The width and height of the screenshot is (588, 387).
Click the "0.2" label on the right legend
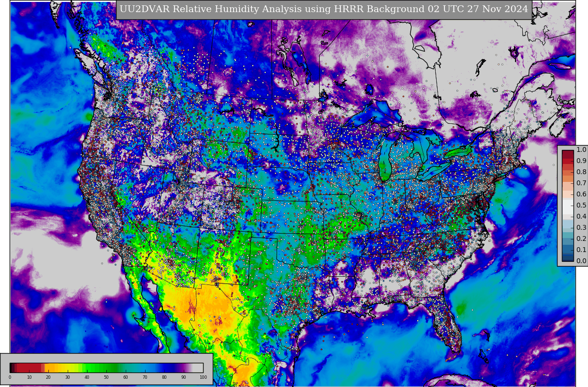pyautogui.click(x=581, y=239)
